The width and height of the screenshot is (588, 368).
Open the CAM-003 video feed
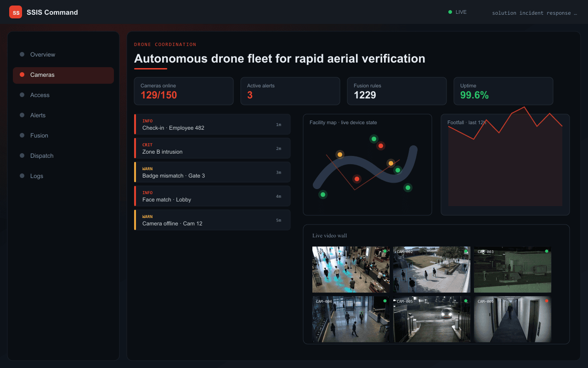click(513, 270)
